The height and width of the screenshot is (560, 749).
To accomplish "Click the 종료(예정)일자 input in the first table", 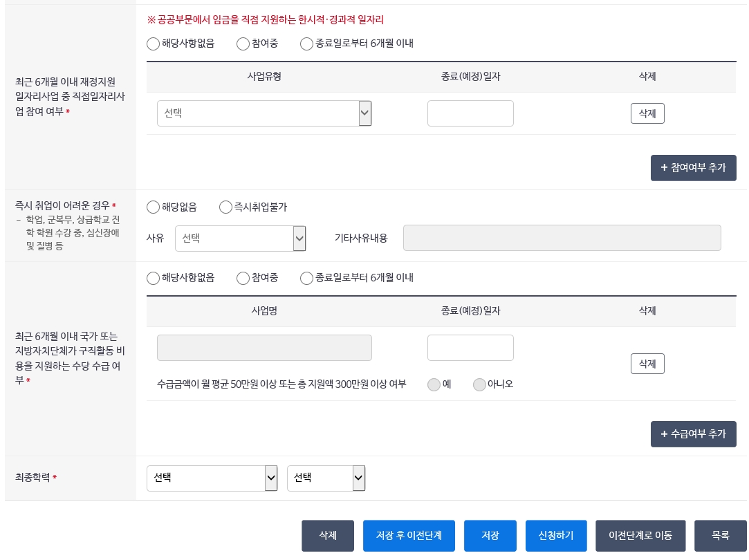I will (x=470, y=113).
